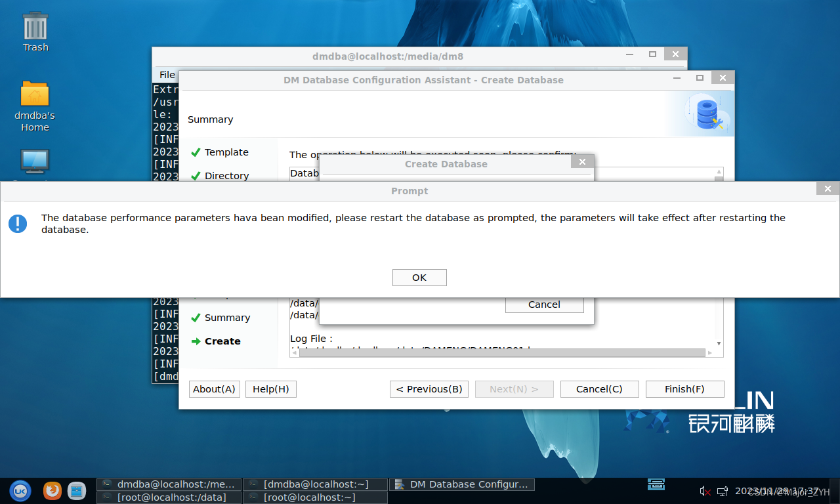The image size is (840, 504).
Task: Switch to root@localhost:/data taskbar window
Action: click(169, 497)
